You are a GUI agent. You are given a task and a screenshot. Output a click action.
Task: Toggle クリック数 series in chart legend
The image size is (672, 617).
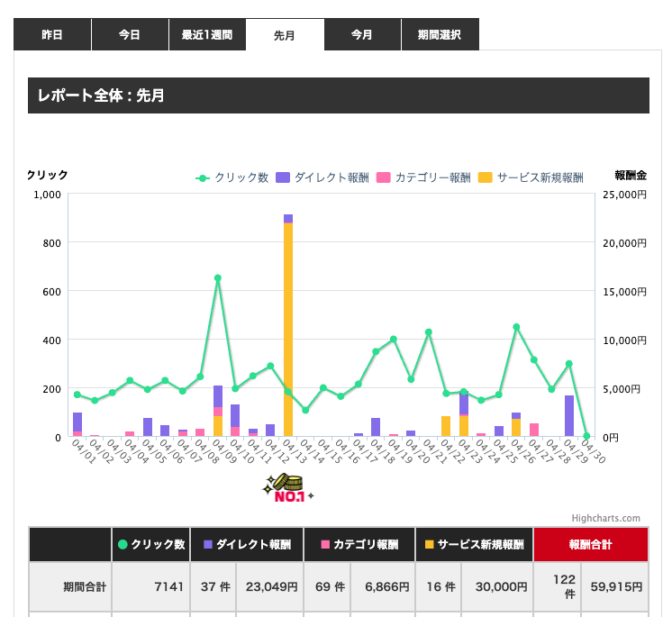[x=232, y=177]
